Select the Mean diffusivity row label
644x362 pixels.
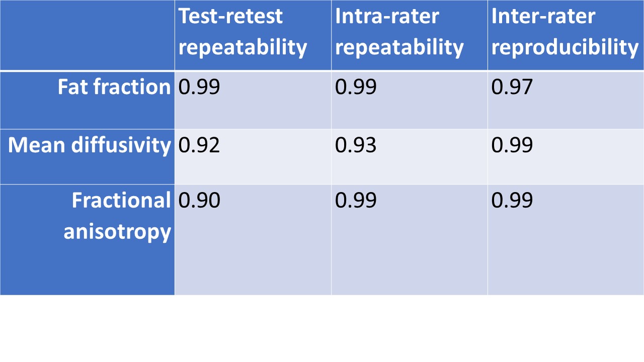(x=90, y=145)
